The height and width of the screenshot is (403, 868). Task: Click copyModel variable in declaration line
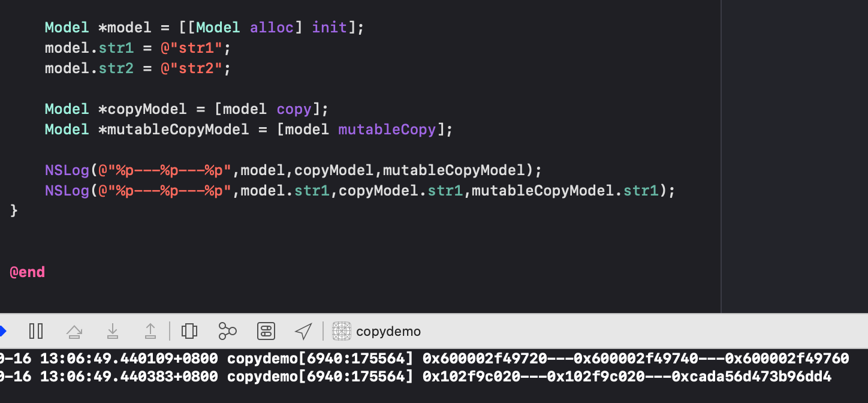click(x=156, y=109)
